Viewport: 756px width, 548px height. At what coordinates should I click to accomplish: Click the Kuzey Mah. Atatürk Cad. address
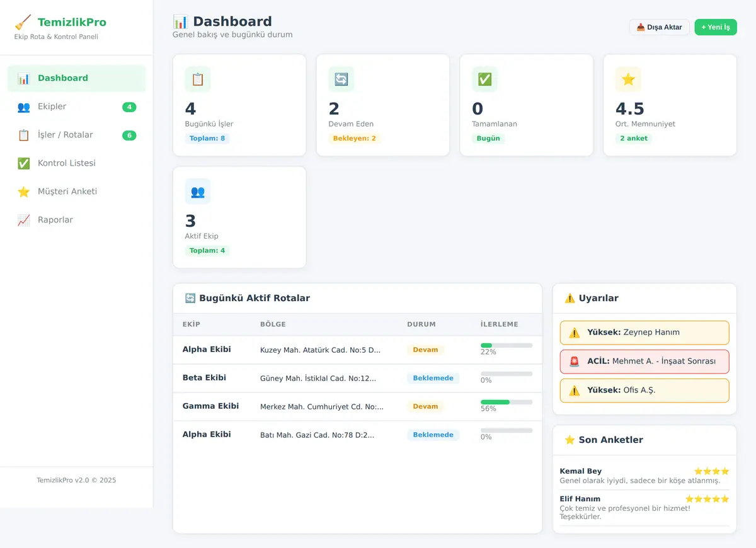(321, 350)
